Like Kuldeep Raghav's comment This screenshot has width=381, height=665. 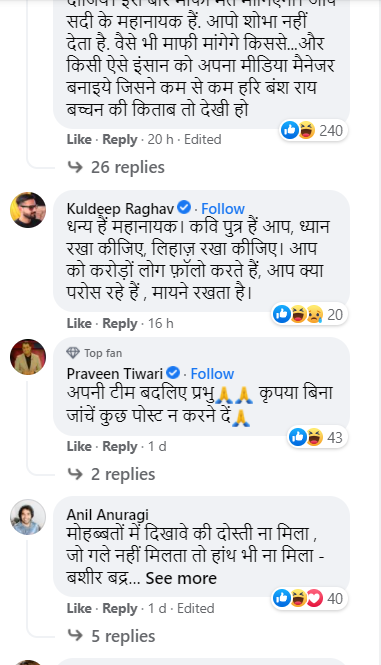click(79, 324)
